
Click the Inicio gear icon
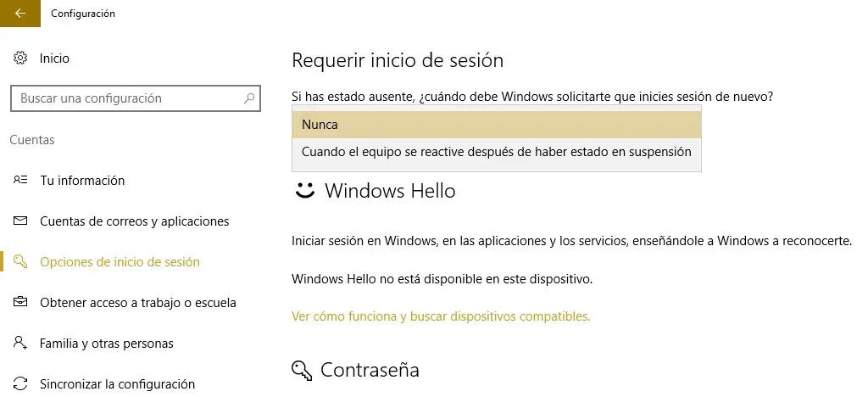(21, 59)
